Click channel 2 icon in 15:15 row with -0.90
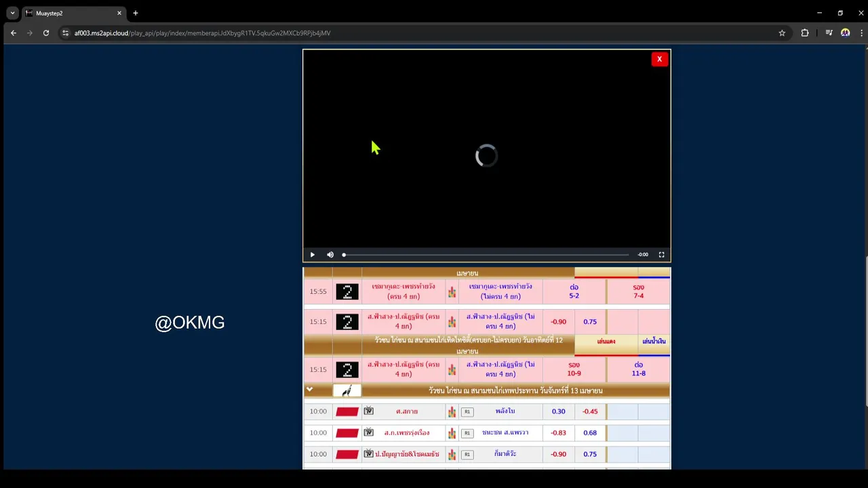 347,322
